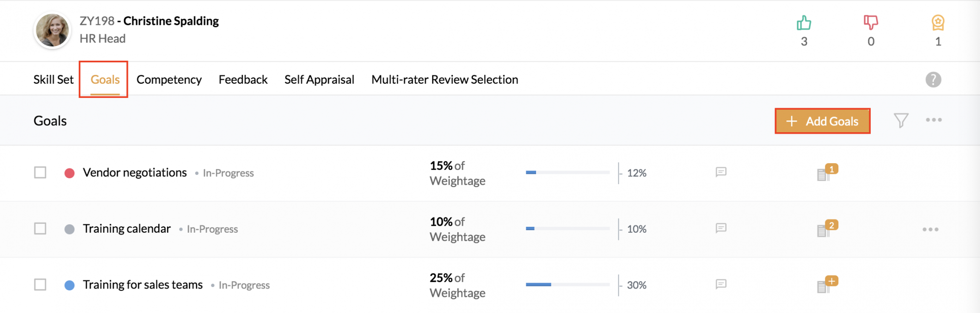Viewport: 980px width, 313px height.
Task: Open the Goals header more options menu
Action: [x=933, y=120]
